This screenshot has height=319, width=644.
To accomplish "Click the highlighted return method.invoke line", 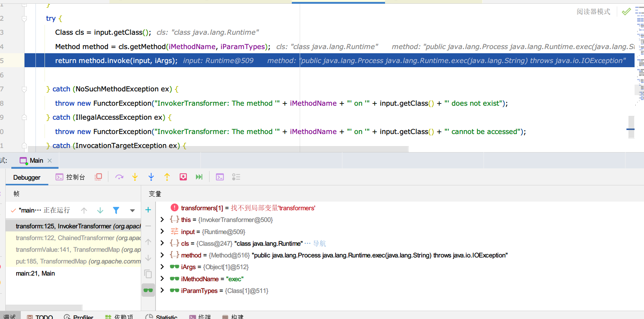I will [329, 60].
